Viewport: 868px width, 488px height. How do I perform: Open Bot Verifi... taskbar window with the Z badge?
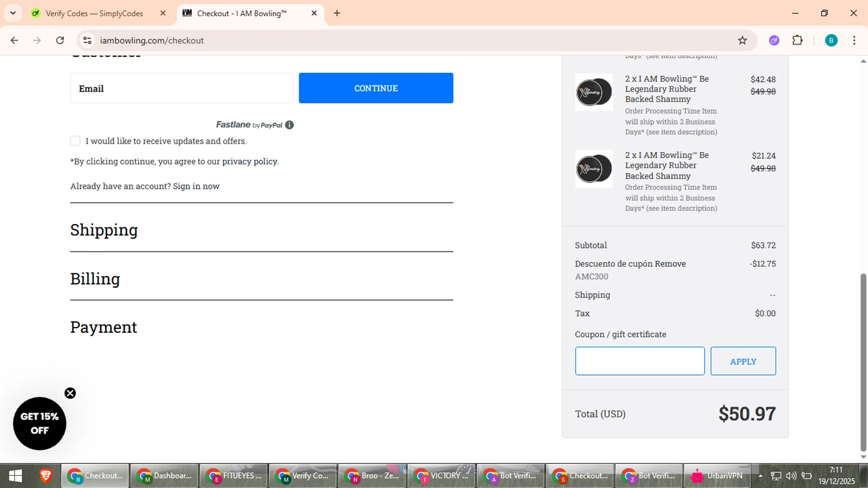click(x=649, y=476)
